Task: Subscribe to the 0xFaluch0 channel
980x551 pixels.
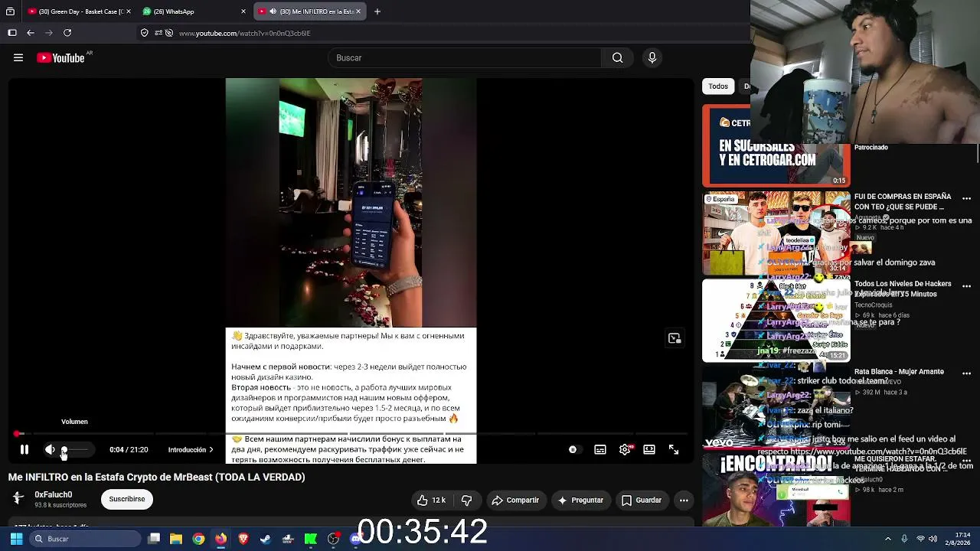Action: (127, 500)
